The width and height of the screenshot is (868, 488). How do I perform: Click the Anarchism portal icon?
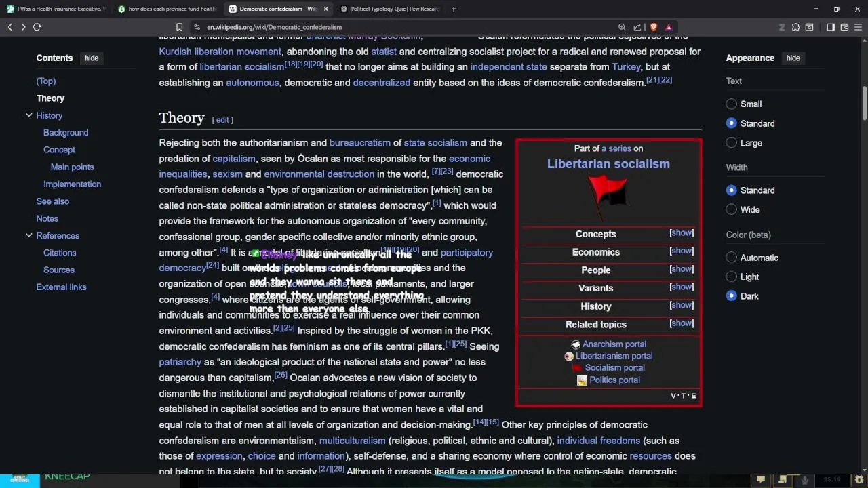pos(576,344)
